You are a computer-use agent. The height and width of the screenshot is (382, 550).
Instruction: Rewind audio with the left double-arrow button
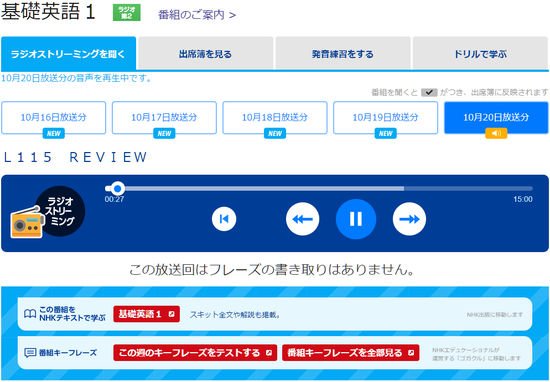(x=302, y=219)
